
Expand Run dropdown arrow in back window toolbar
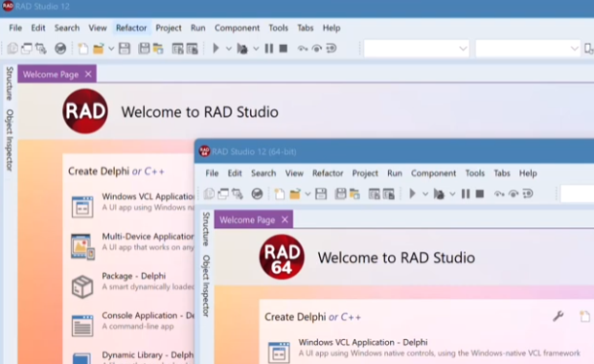click(228, 49)
